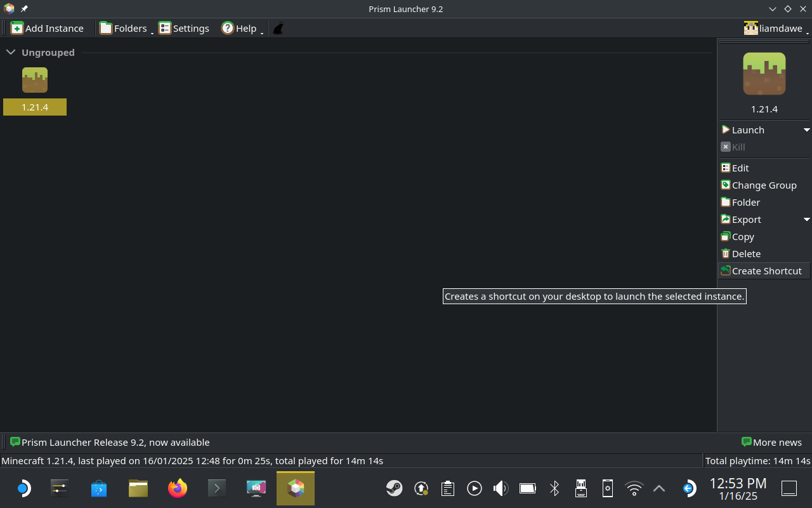Click the black cat icon in toolbar
The image size is (812, 508).
(x=278, y=28)
